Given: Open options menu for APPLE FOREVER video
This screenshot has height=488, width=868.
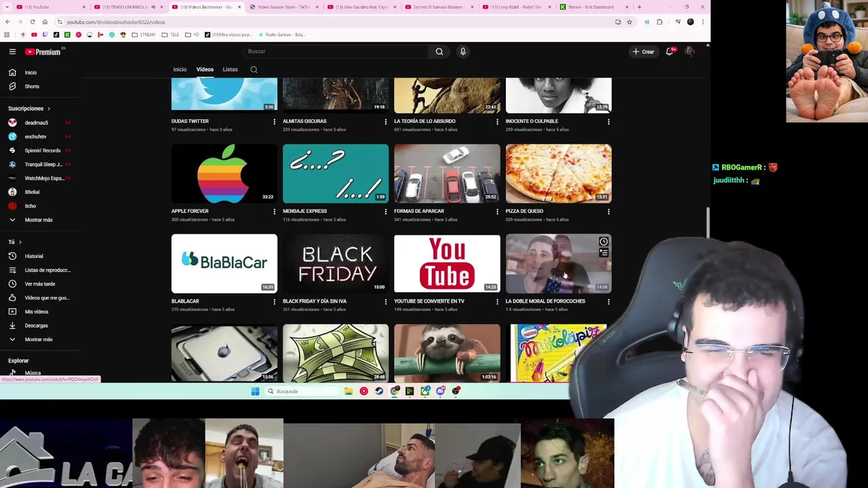Looking at the screenshot, I should click(x=274, y=211).
